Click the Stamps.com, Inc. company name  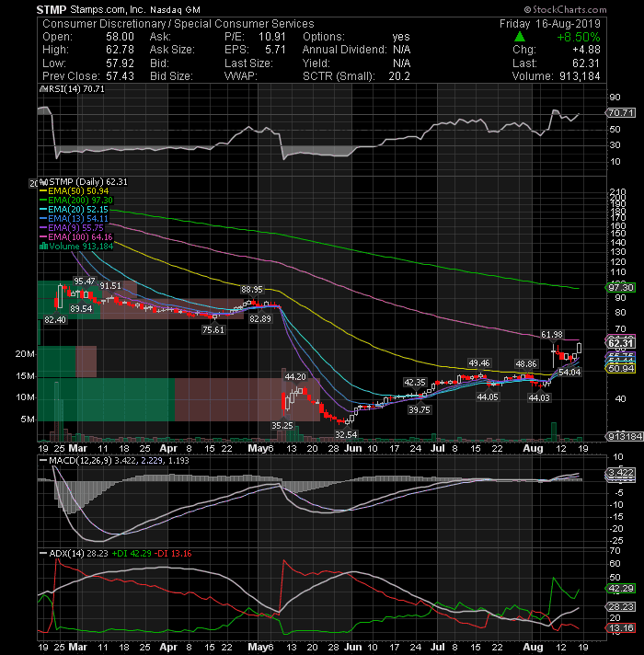[107, 9]
